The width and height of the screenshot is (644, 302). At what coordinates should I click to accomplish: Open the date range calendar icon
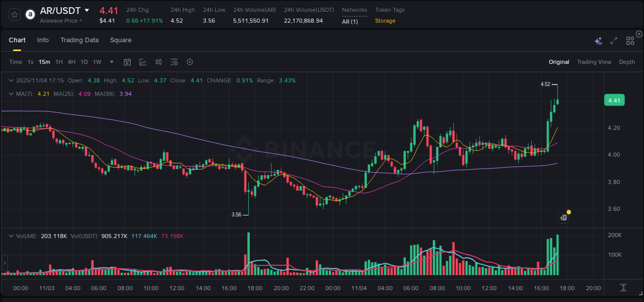point(127,61)
